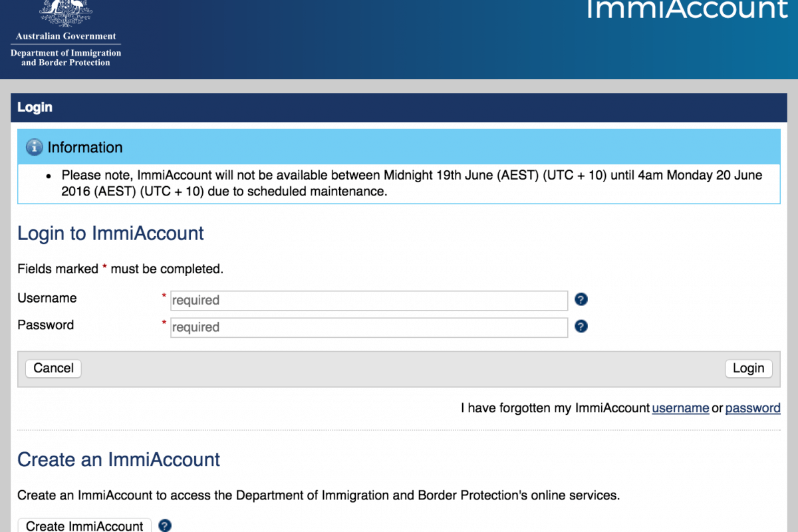Open the help icon beside the Password field
Image resolution: width=798 pixels, height=532 pixels.
[581, 327]
